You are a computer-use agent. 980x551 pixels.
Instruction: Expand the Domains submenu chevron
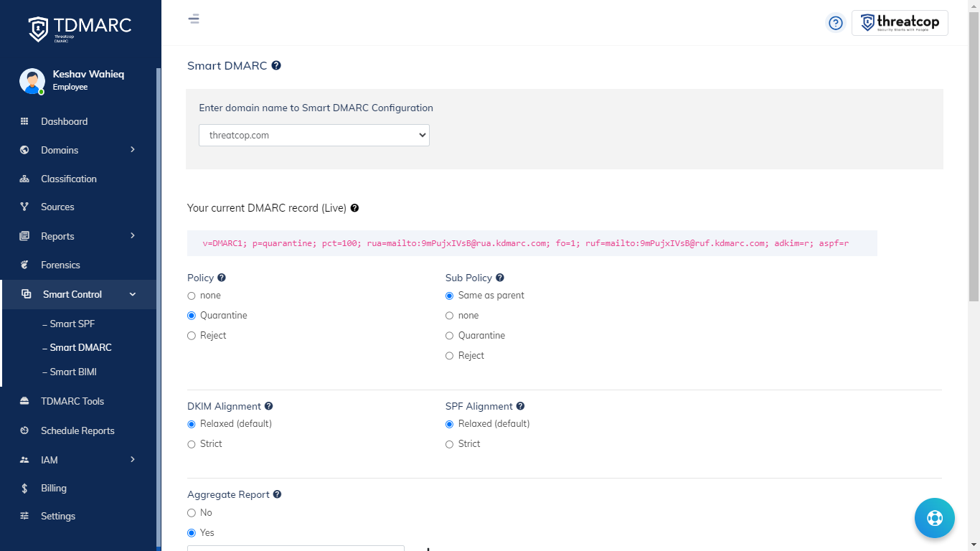coord(133,149)
